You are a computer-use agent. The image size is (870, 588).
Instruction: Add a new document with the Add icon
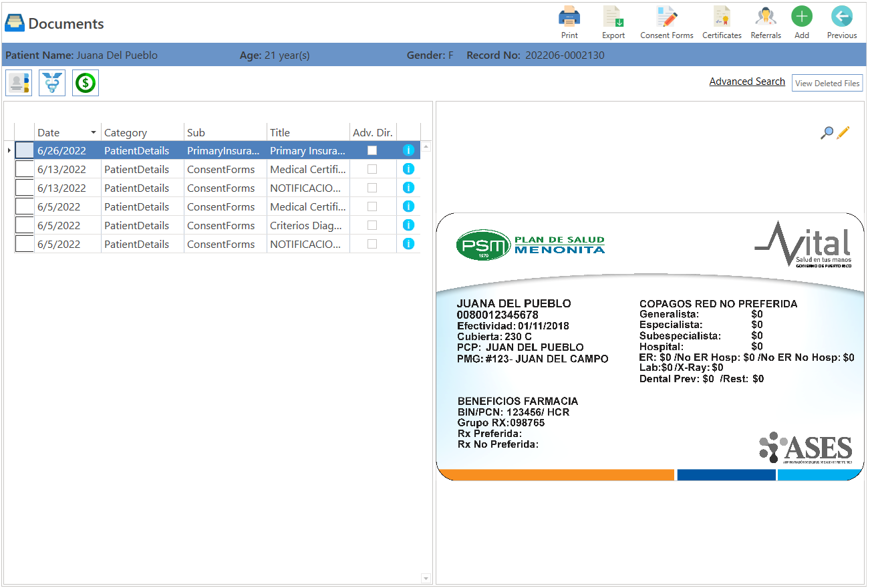pos(802,22)
